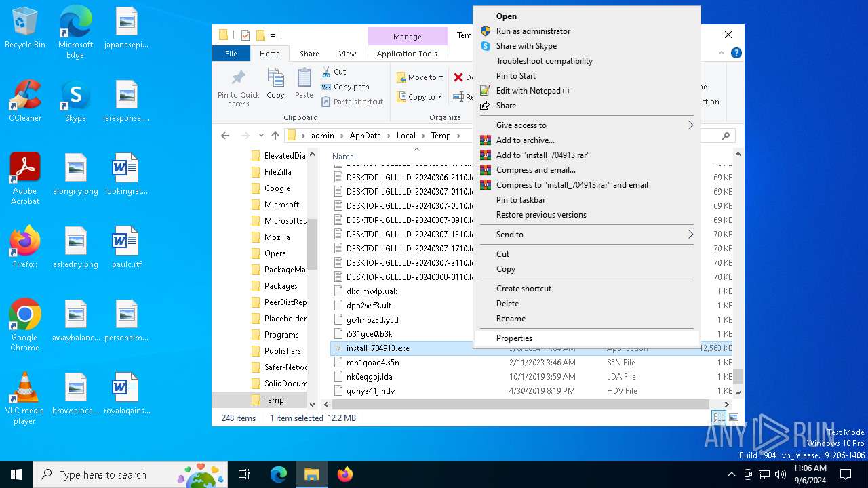Image resolution: width=868 pixels, height=488 pixels.
Task: Choose Delete in context menu
Action: (587, 303)
